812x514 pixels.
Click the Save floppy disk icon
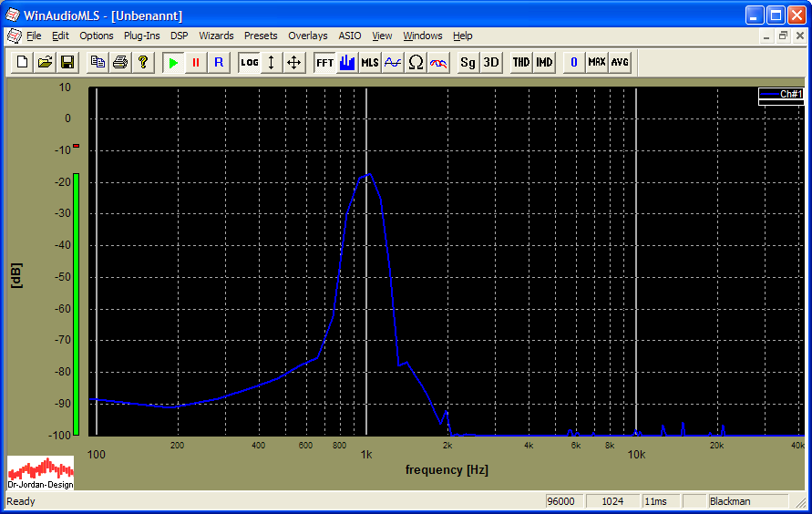pyautogui.click(x=67, y=62)
